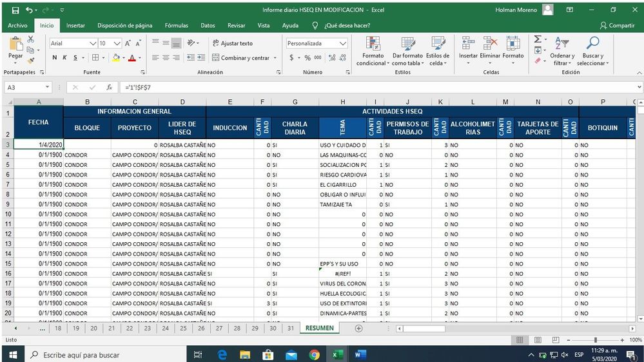Open Estilos de celda gallery

click(438, 51)
